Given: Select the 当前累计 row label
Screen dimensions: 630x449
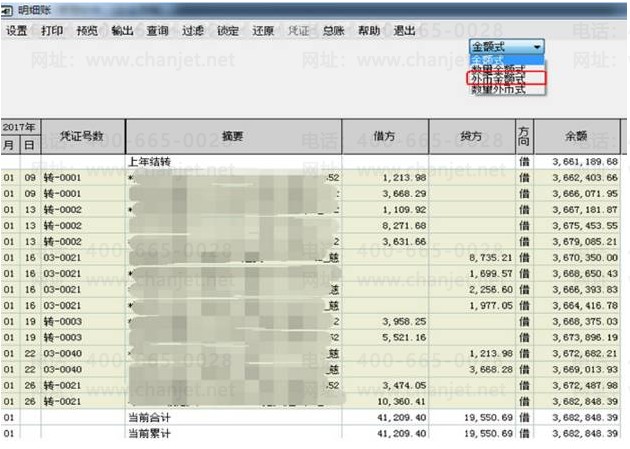Looking at the screenshot, I should pyautogui.click(x=149, y=434).
